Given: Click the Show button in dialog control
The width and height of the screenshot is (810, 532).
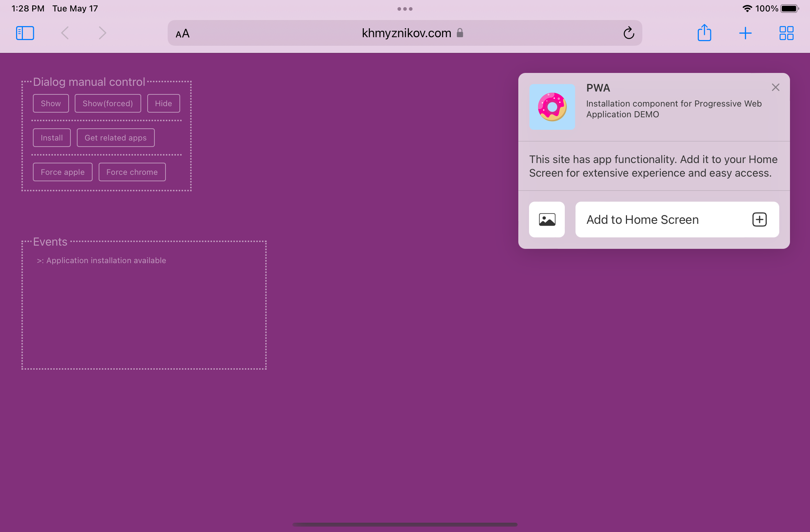Looking at the screenshot, I should (x=50, y=103).
